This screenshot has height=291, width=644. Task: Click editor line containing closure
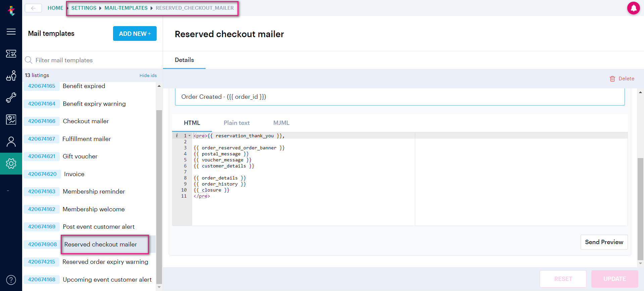pyautogui.click(x=211, y=190)
